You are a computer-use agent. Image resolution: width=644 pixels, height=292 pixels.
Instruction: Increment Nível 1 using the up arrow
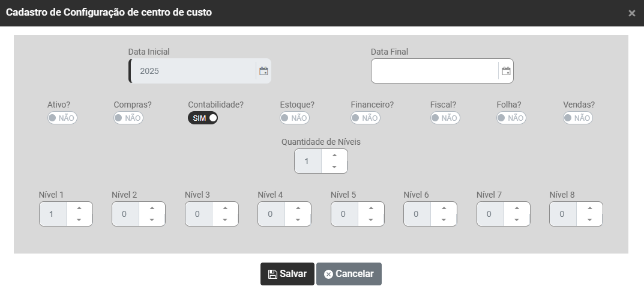click(79, 208)
